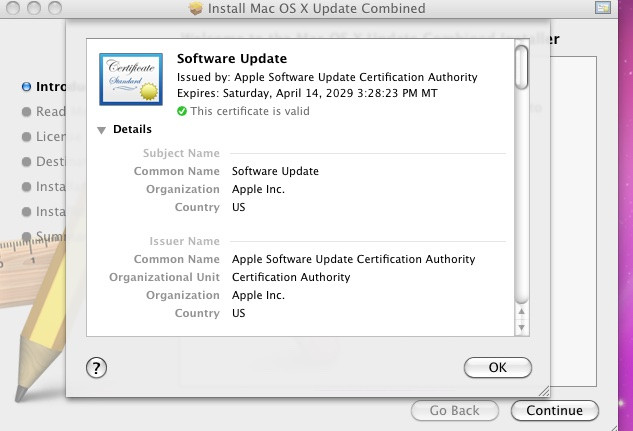The image size is (633, 431).
Task: Click the 'Organizational Unit' field label
Action: click(x=164, y=277)
